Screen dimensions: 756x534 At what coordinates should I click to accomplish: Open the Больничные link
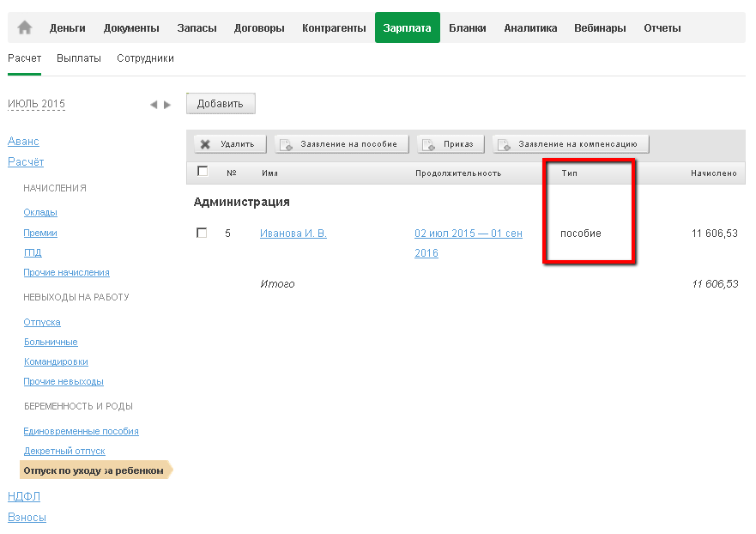(x=51, y=342)
